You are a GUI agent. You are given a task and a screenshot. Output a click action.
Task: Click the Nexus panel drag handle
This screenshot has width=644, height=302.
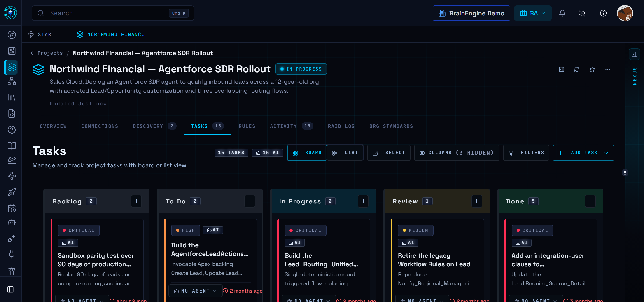(625, 173)
